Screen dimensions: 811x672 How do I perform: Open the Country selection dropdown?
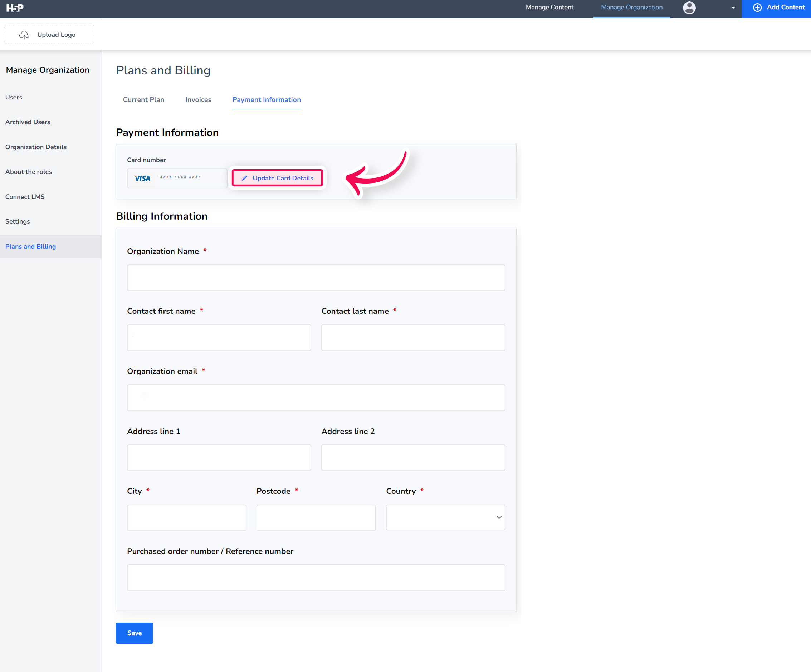[x=445, y=517]
